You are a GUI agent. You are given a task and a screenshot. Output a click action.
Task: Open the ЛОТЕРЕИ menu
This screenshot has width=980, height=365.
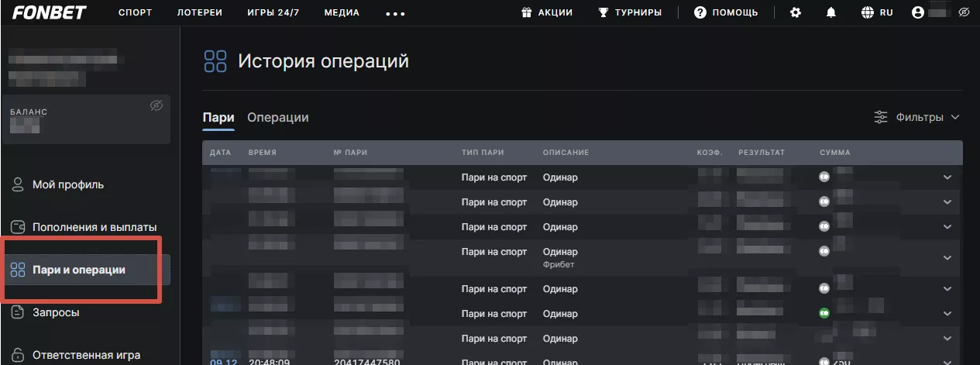[x=199, y=12]
